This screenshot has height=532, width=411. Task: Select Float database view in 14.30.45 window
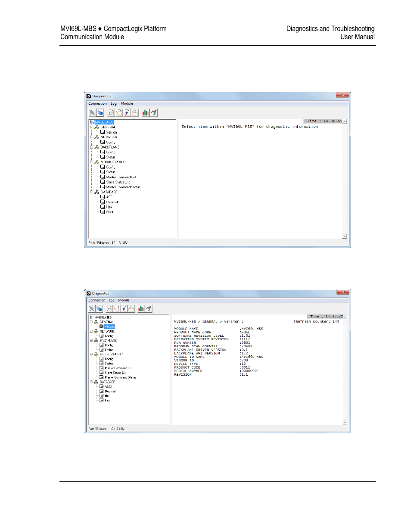110,212
